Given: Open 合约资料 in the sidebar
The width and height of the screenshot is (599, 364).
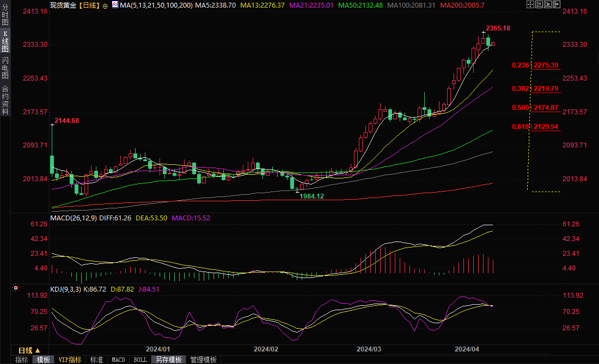Looking at the screenshot, I should click(x=5, y=100).
